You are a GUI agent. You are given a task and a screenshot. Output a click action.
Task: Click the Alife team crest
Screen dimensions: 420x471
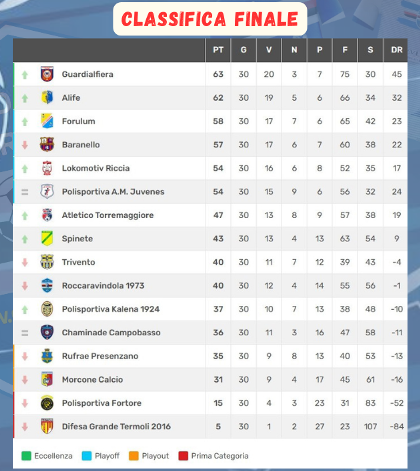47,98
